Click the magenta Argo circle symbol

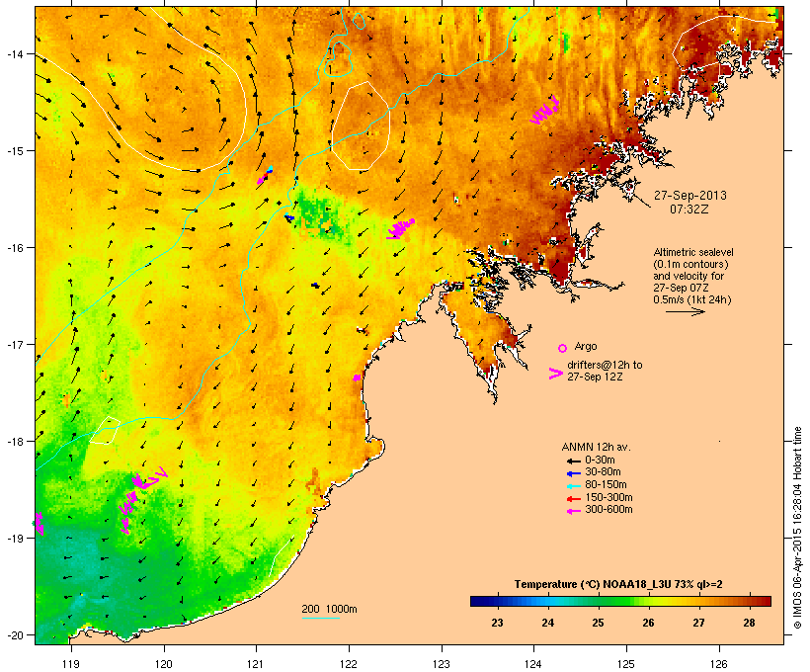563,348
